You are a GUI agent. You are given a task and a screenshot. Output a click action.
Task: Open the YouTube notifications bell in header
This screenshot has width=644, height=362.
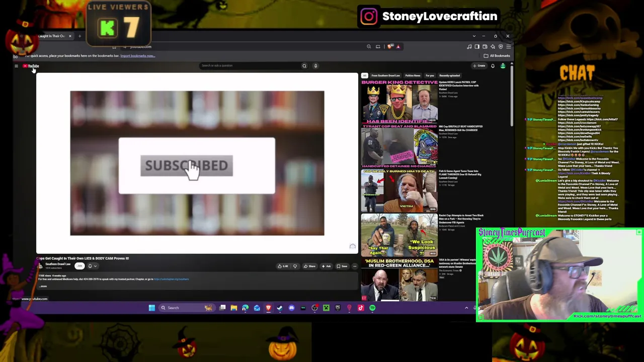point(493,66)
